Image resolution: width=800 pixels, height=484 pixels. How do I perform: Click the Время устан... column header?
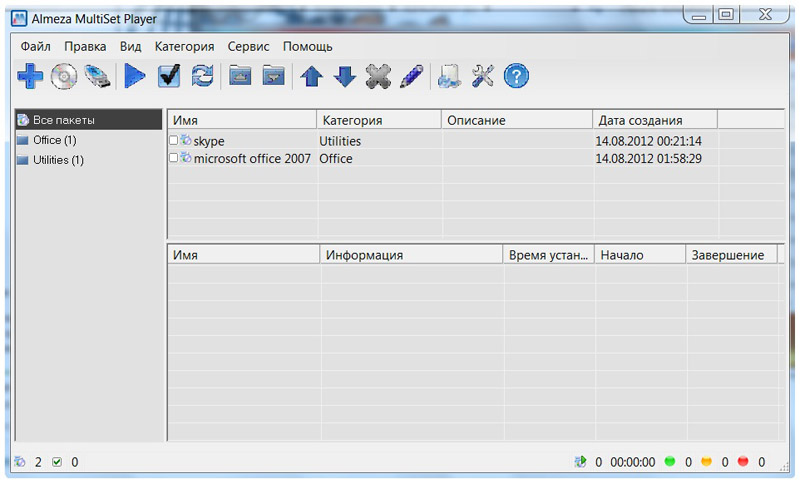[548, 255]
